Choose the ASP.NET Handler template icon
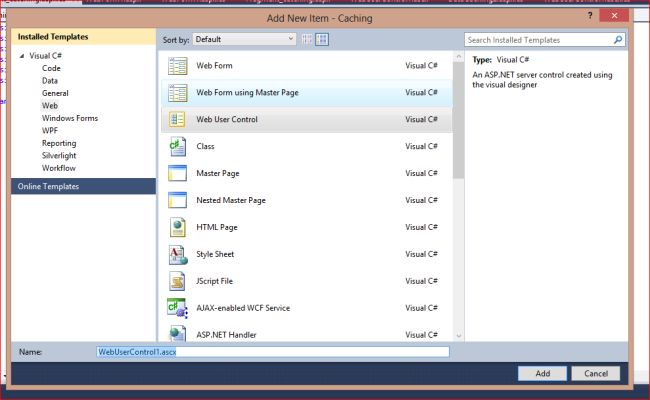The width and height of the screenshot is (650, 400). click(177, 334)
